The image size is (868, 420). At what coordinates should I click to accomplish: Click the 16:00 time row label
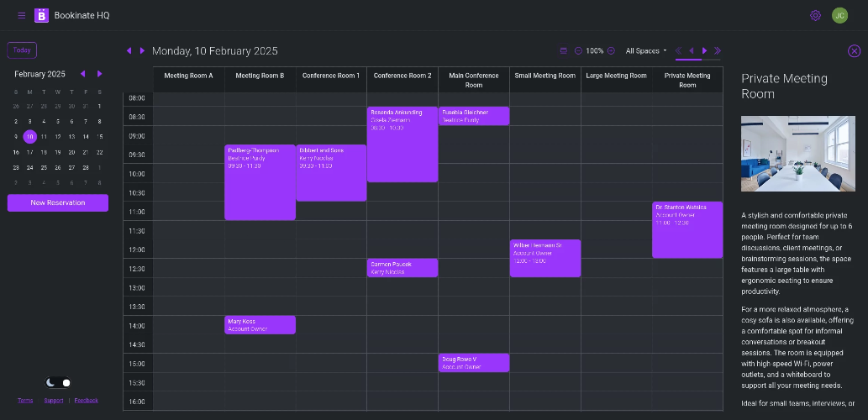pyautogui.click(x=137, y=402)
